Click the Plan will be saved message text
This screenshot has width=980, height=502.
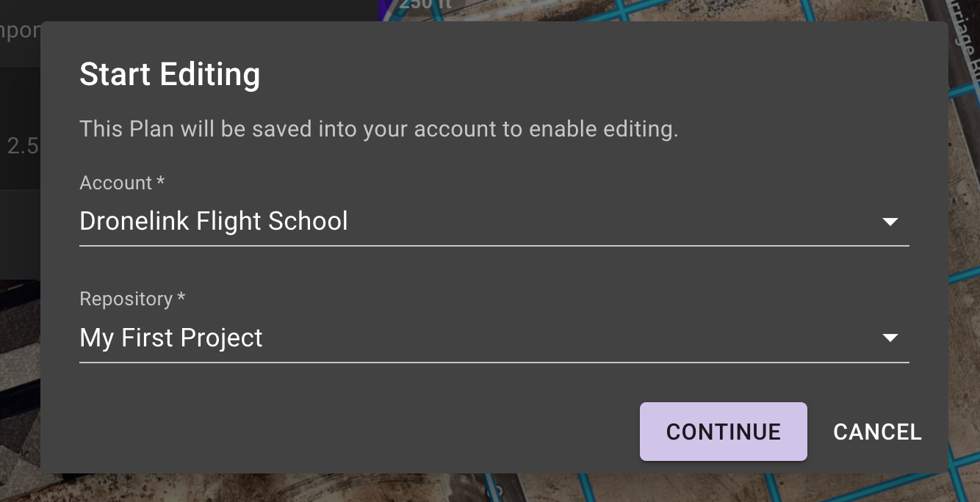click(378, 129)
